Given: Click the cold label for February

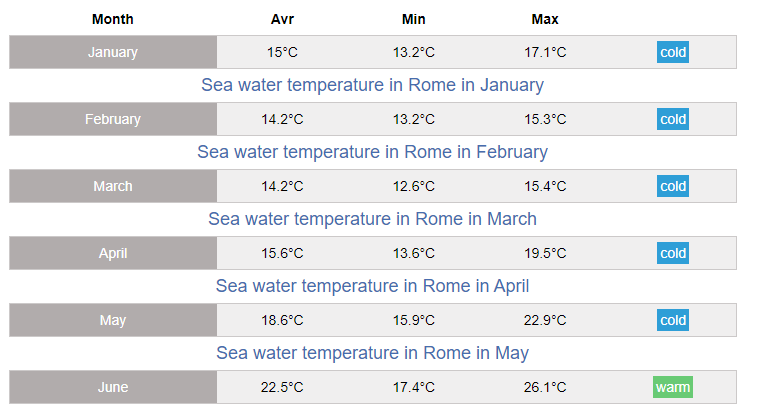Looking at the screenshot, I should [673, 119].
